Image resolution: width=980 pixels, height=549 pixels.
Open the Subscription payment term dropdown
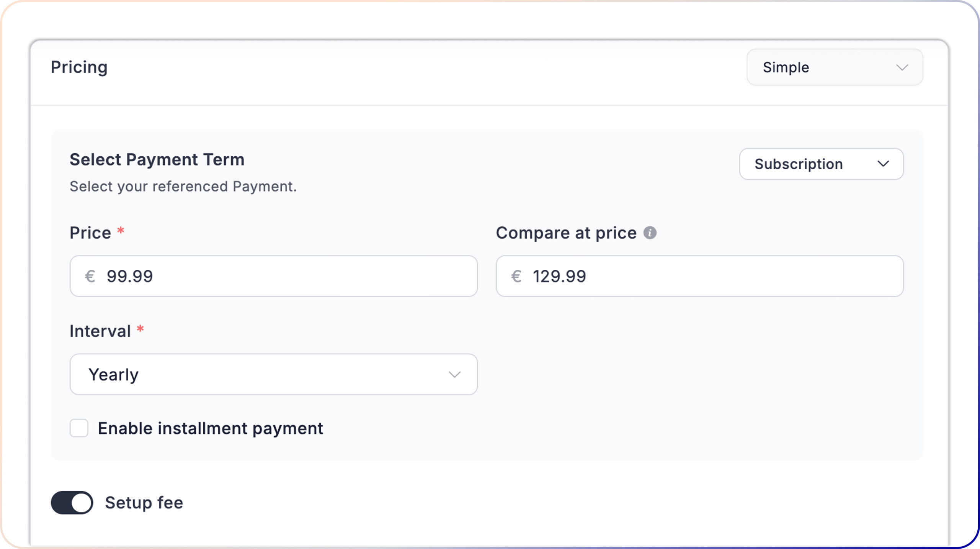point(822,164)
